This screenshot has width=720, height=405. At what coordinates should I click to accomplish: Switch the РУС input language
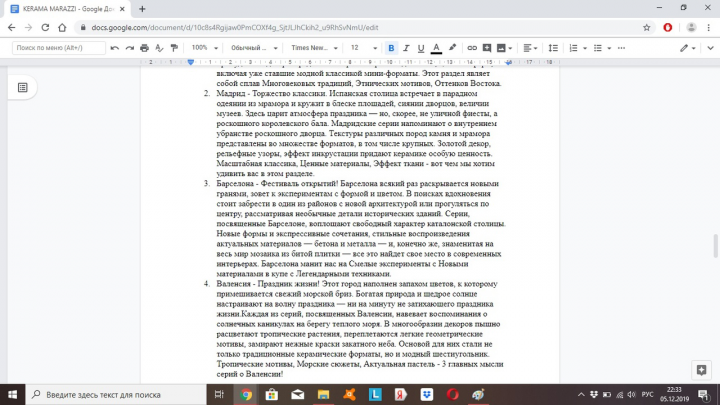tap(647, 394)
